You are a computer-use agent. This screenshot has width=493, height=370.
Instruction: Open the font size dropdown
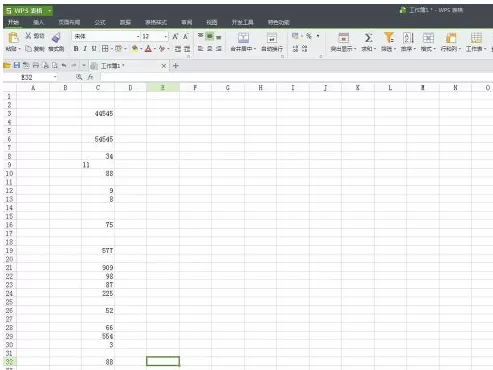pyautogui.click(x=166, y=36)
